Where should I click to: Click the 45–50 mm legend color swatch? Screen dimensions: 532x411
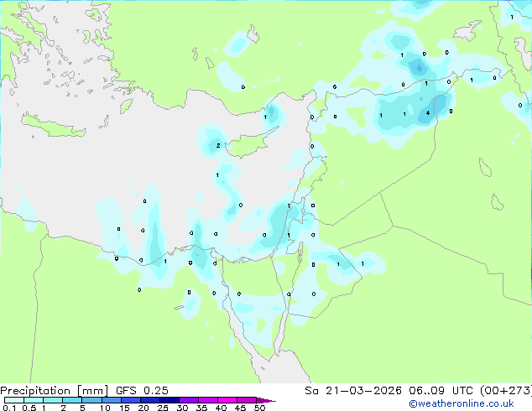coord(247,400)
